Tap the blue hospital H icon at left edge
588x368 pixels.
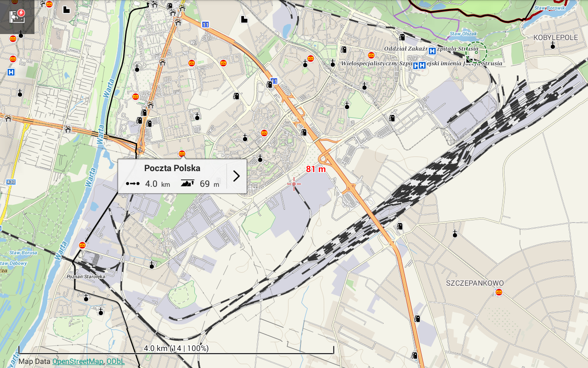11,72
